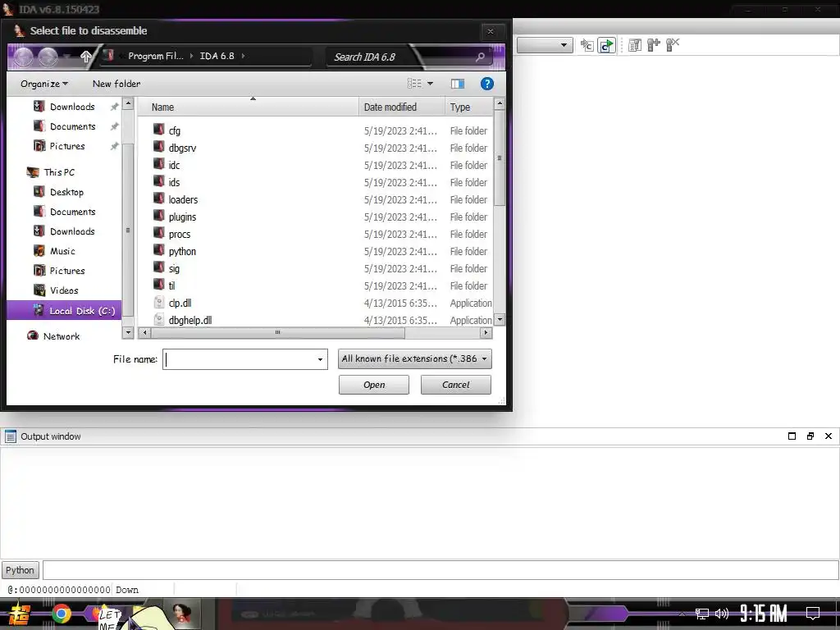Click the search magnifier icon
The width and height of the screenshot is (840, 630).
[x=481, y=57]
